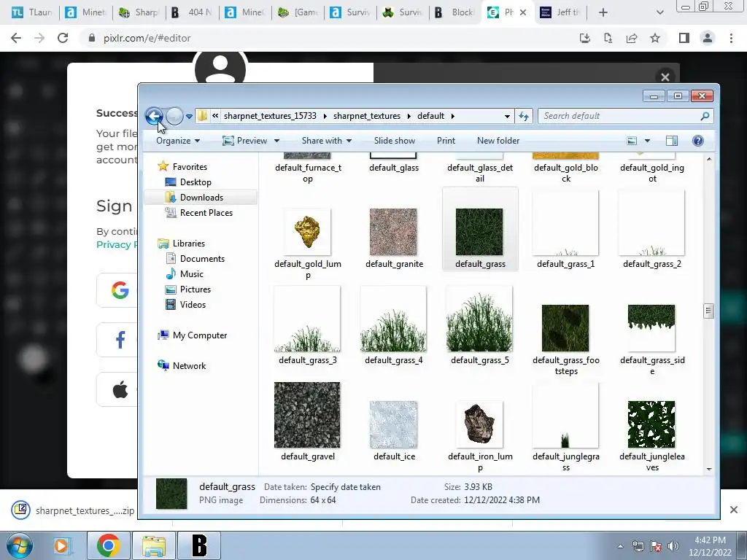Select default_junglegrass file

pyautogui.click(x=565, y=415)
